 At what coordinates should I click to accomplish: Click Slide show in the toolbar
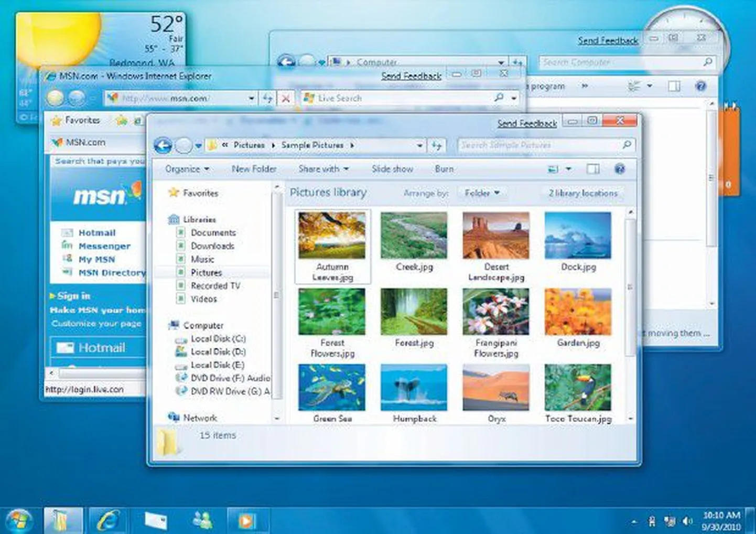point(392,169)
